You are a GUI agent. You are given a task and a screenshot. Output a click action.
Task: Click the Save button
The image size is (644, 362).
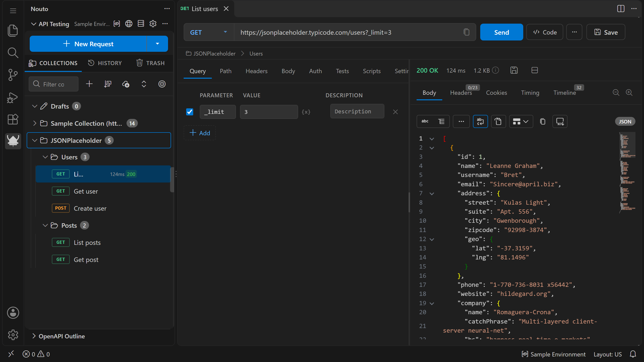[606, 32]
